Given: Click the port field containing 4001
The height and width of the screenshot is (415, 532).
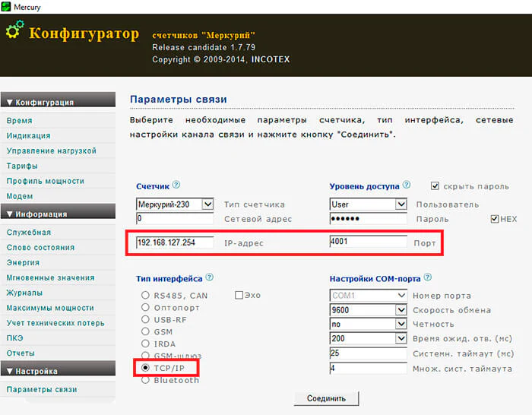Looking at the screenshot, I should [368, 241].
